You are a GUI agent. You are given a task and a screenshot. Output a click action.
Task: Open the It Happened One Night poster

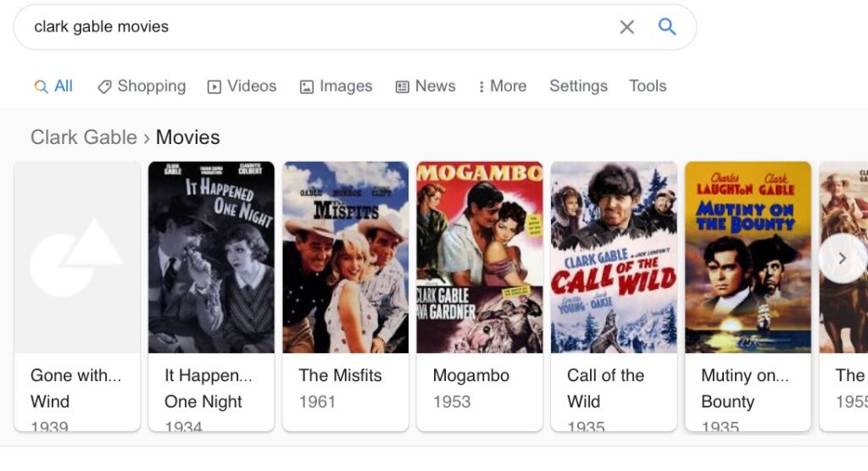[x=211, y=258]
